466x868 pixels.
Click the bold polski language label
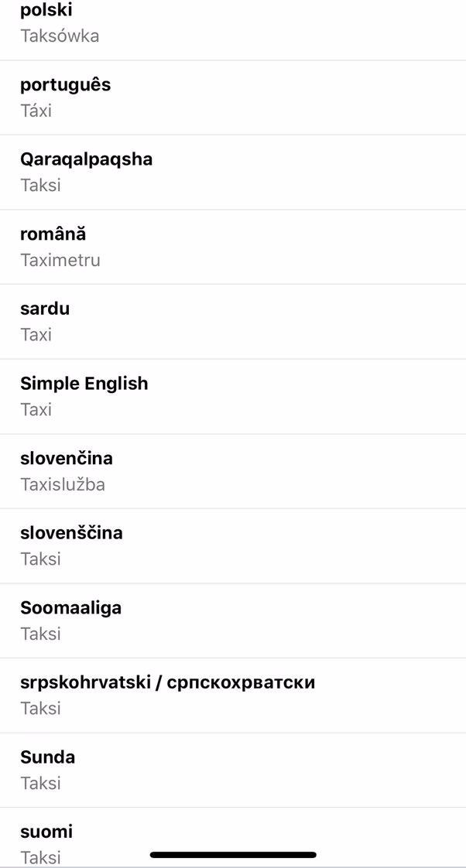click(45, 10)
